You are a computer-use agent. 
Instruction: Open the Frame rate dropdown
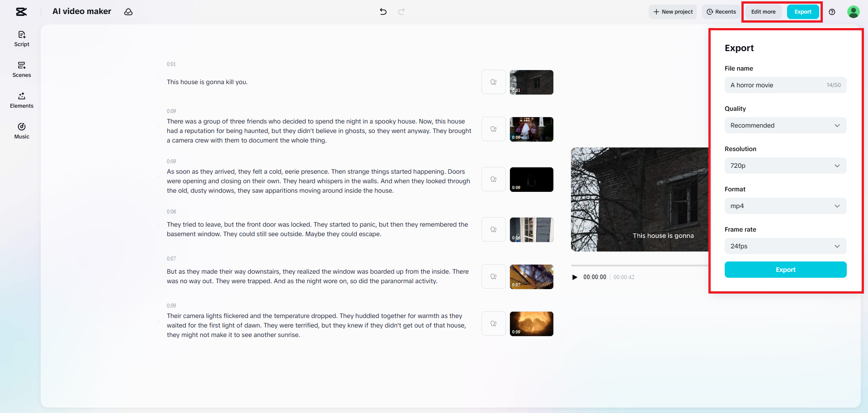(785, 246)
